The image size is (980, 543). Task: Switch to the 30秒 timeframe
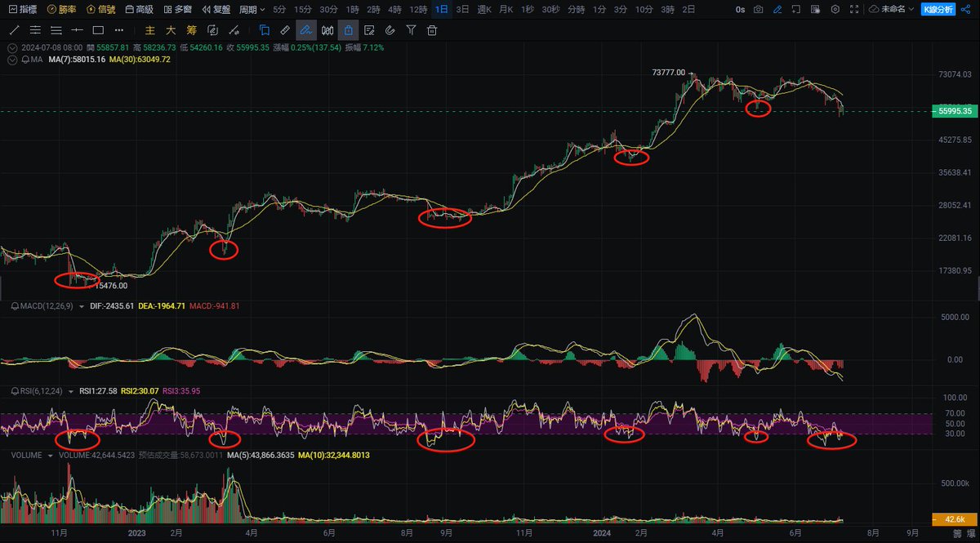coord(550,9)
